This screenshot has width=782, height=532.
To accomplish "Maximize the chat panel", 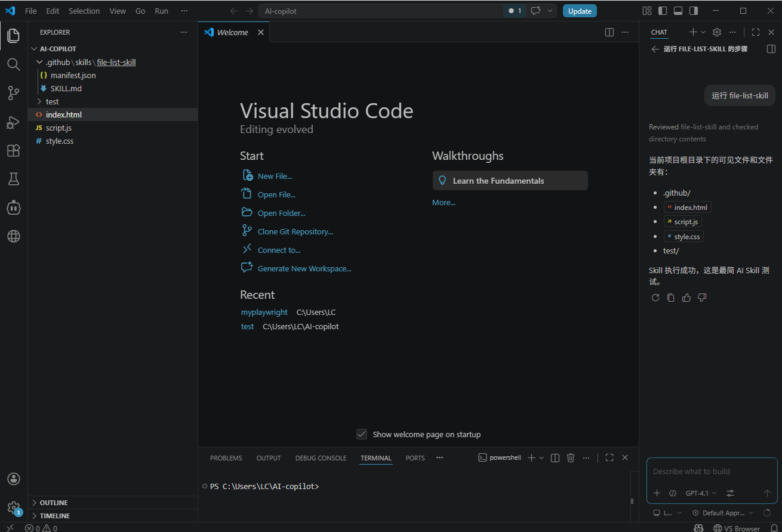I will coord(756,32).
